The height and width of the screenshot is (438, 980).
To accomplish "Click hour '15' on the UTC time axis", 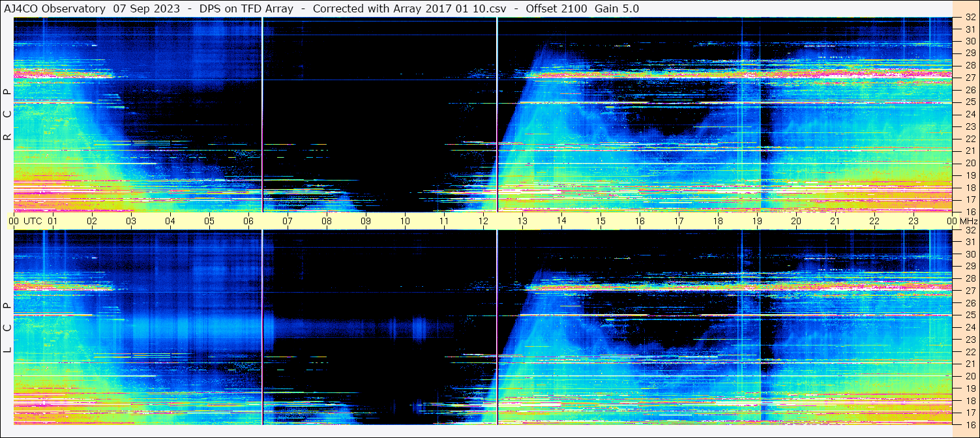I will (x=601, y=221).
